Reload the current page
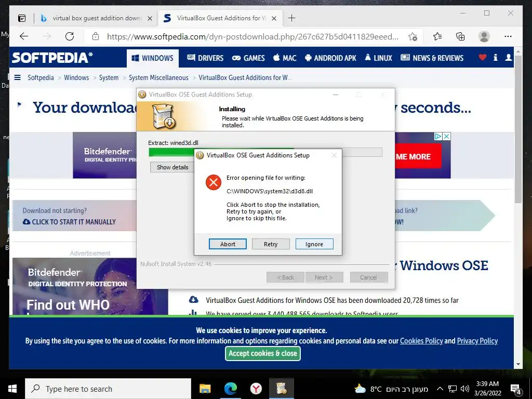The height and width of the screenshot is (399, 532). click(70, 36)
